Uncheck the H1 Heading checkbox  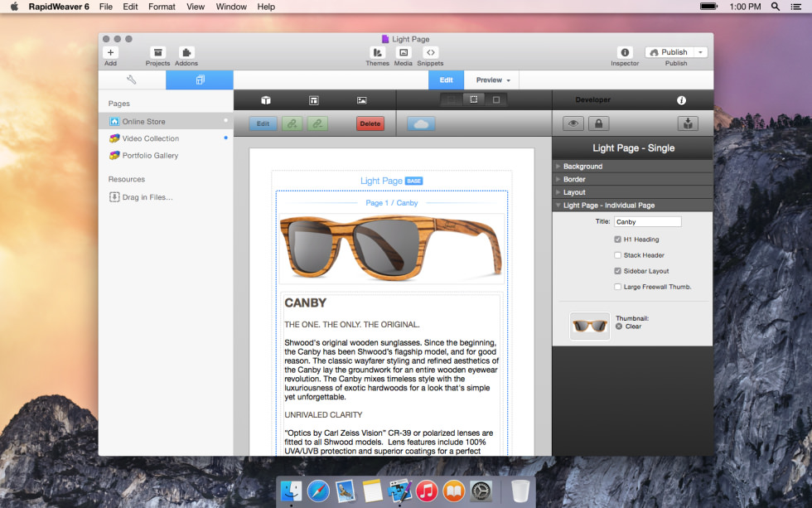tap(618, 239)
